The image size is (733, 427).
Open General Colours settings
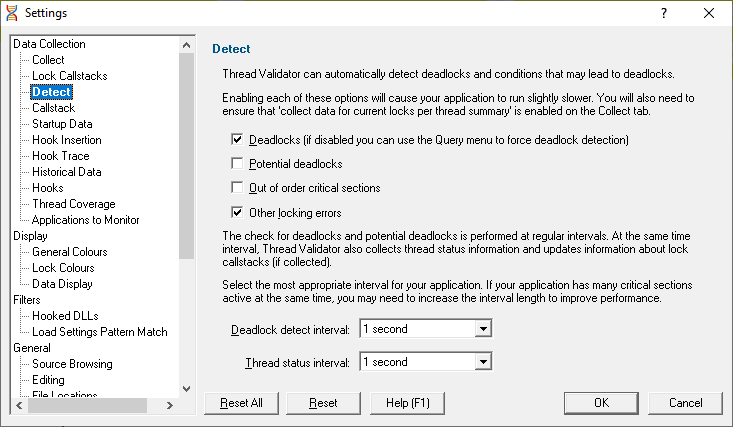[x=70, y=252]
